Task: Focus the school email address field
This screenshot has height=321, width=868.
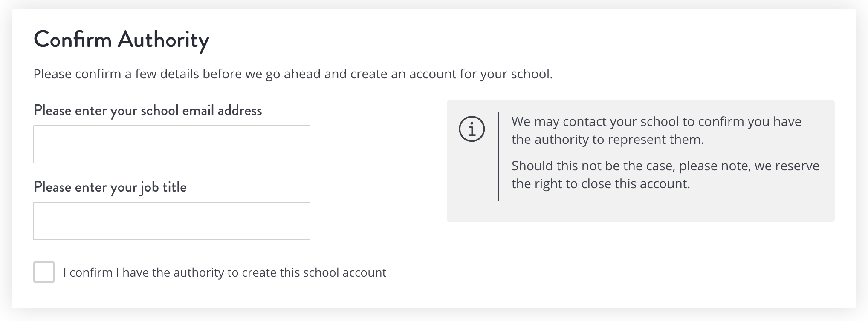Action: [x=172, y=144]
